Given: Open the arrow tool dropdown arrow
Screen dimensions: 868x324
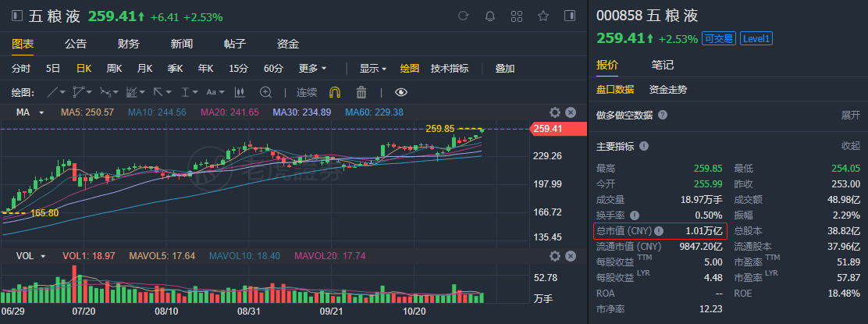Looking at the screenshot, I should coord(169,92).
